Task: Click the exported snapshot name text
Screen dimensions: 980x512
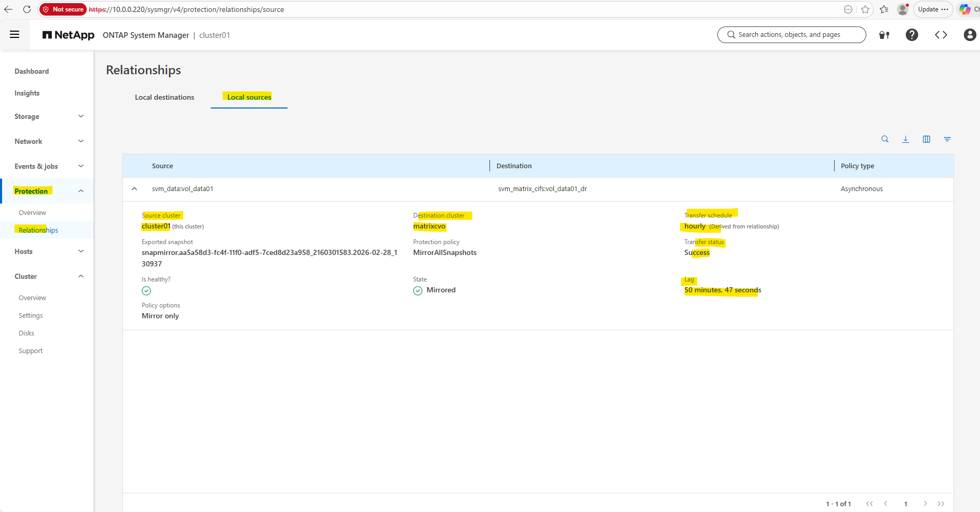Action: (x=269, y=258)
